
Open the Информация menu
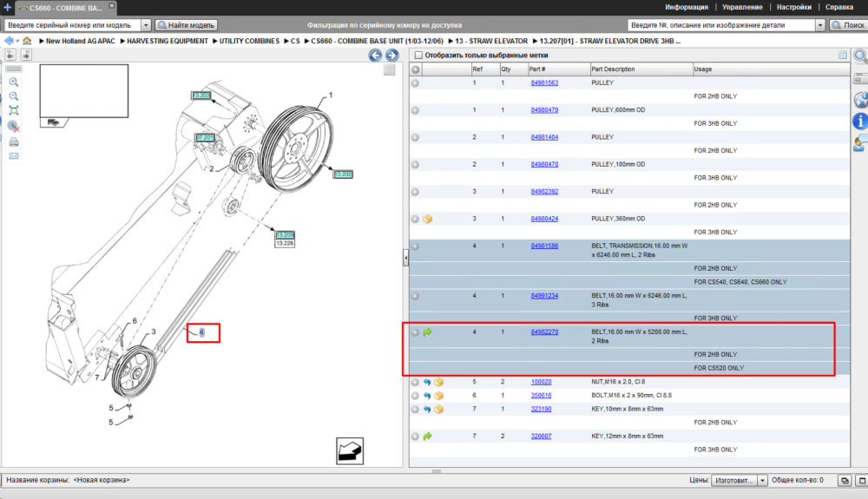click(687, 7)
